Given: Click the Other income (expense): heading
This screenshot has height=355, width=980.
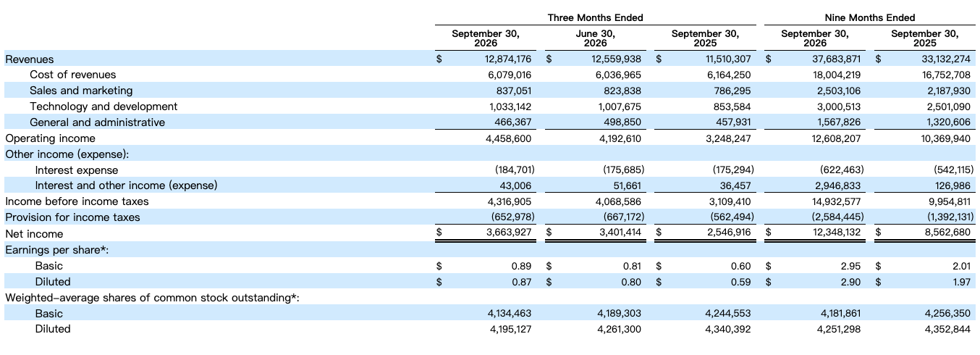Looking at the screenshot, I should 67,154.
